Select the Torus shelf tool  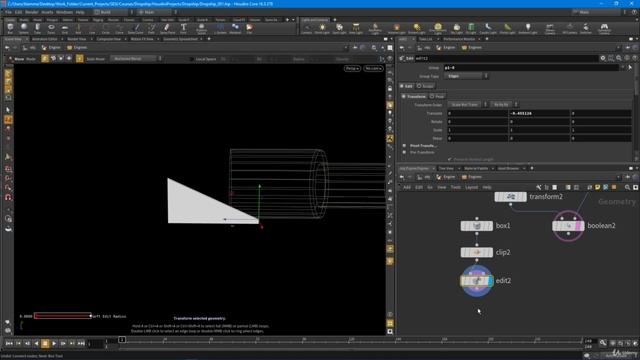tap(51, 29)
